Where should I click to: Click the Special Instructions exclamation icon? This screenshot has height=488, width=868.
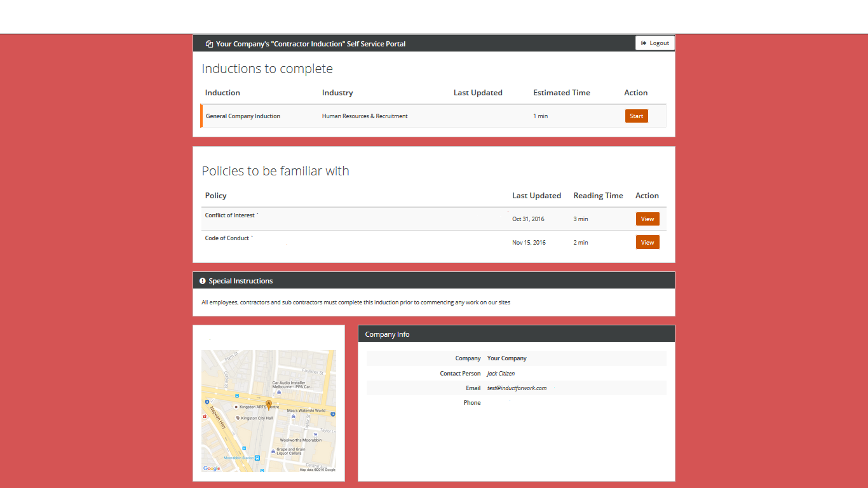(203, 281)
